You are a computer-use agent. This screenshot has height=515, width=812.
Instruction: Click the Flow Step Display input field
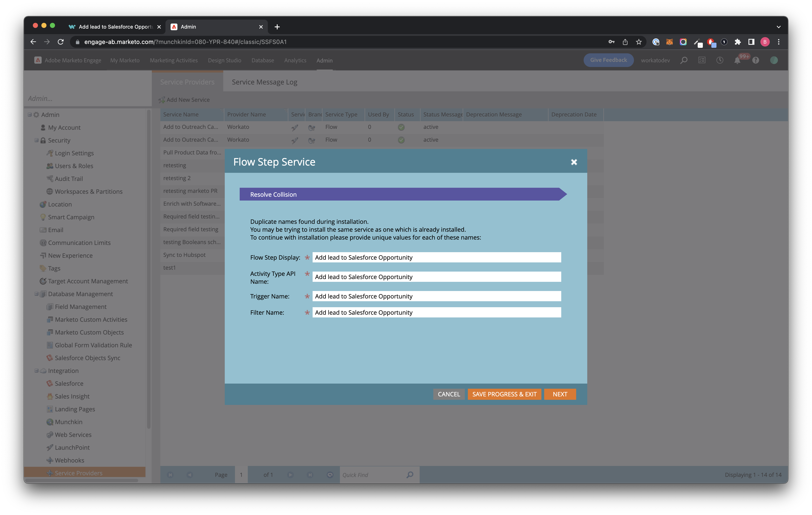[x=436, y=257]
